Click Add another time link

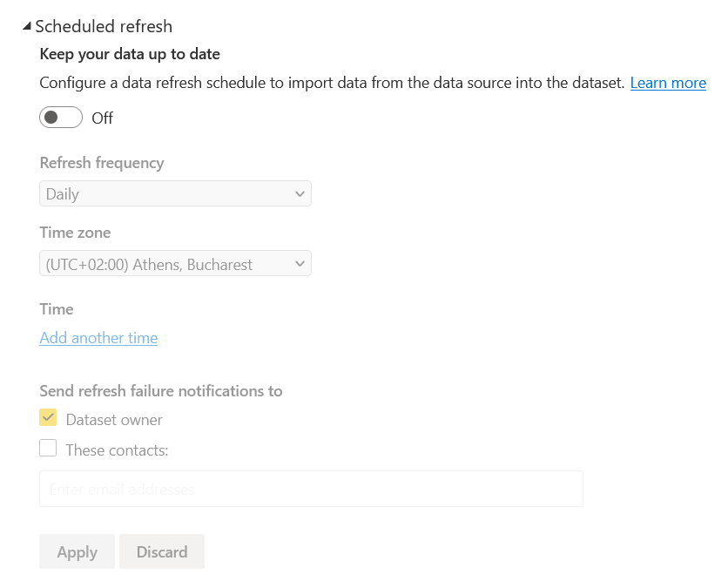[x=98, y=338]
